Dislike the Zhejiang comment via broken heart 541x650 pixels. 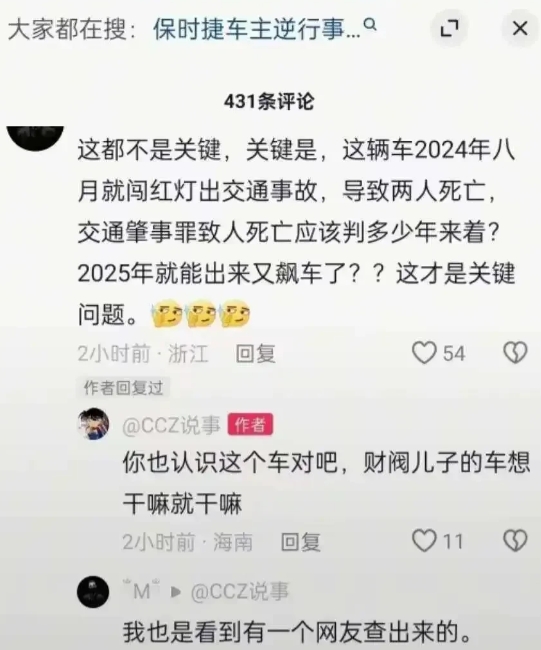tap(515, 353)
